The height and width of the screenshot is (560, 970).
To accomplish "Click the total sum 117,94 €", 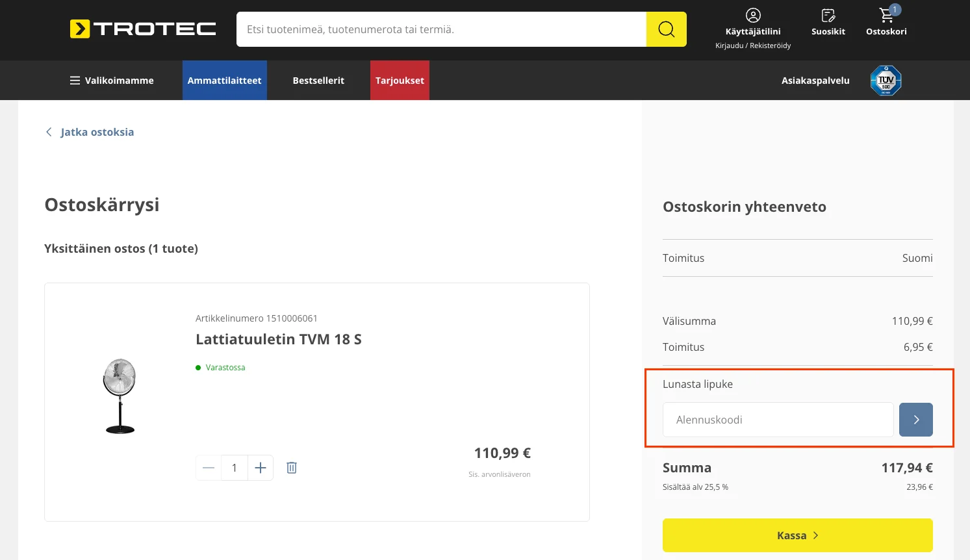I will (x=907, y=468).
